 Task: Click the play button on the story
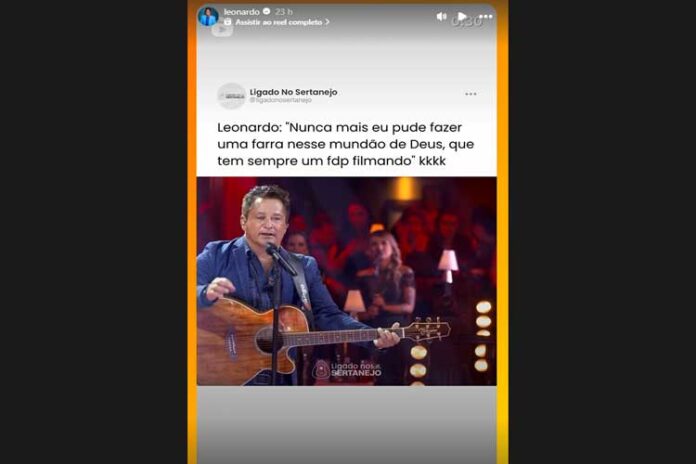[x=462, y=17]
